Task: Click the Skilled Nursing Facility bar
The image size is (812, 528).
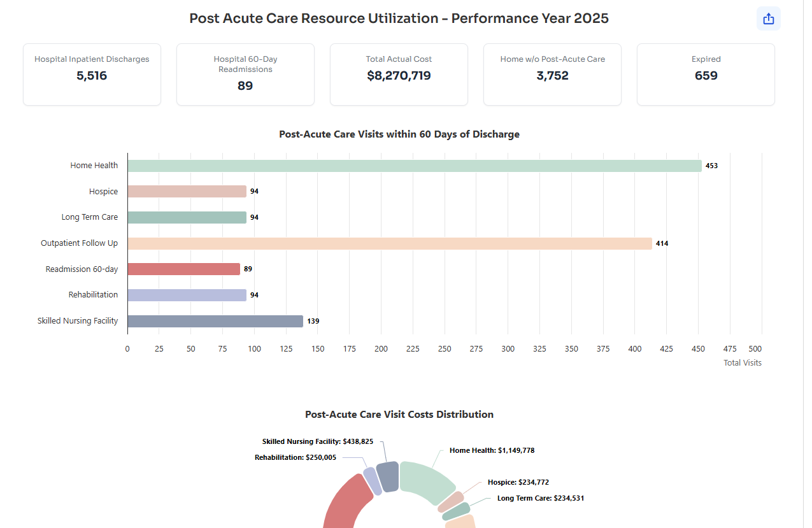Action: (x=215, y=322)
